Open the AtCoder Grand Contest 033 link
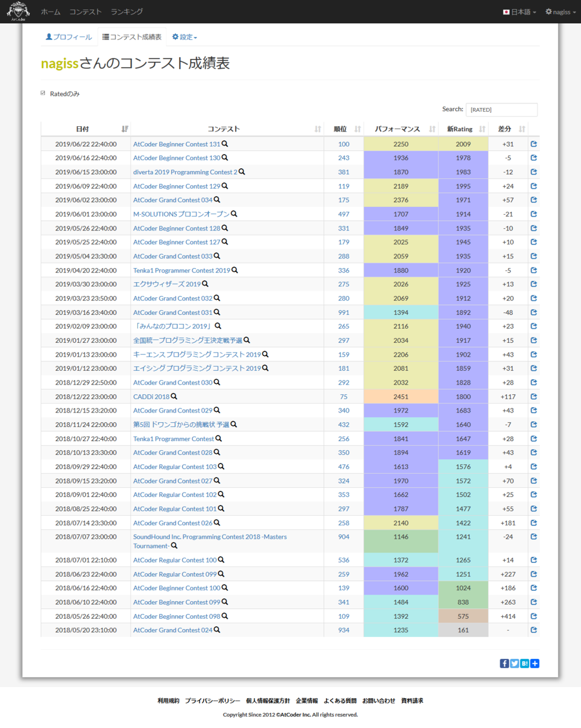Image resolution: width=581 pixels, height=728 pixels. [173, 256]
